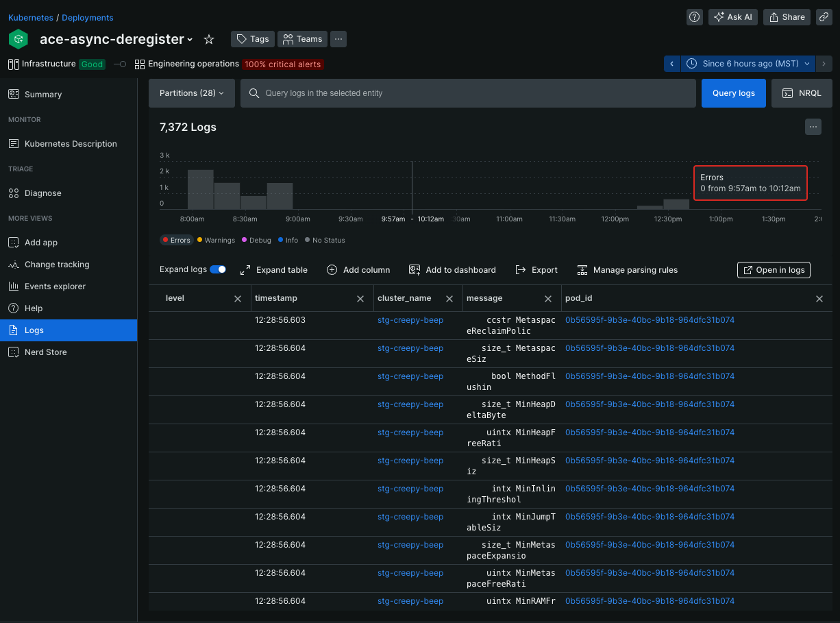Open the Nerd Store from the sidebar
The width and height of the screenshot is (840, 623).
(x=44, y=352)
